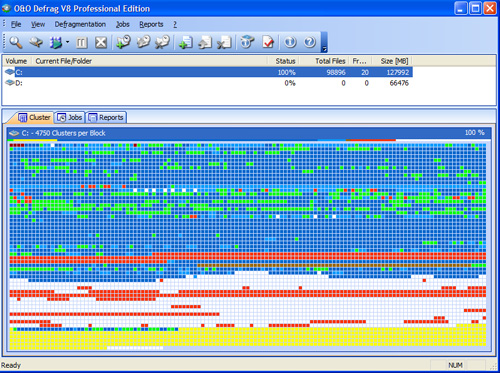This screenshot has width=500, height=373.
Task: Pause the defragmentation with the pause icon
Action: (82, 43)
